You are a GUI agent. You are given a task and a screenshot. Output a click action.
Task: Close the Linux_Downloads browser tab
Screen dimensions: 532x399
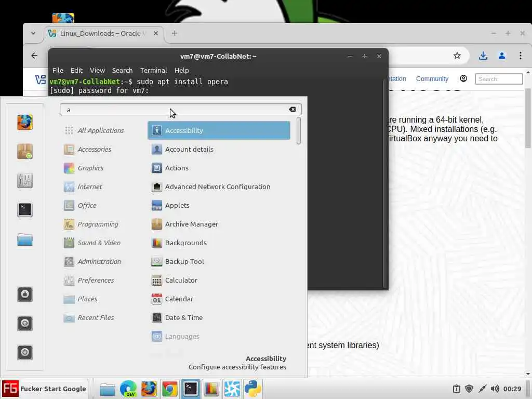(x=156, y=33)
